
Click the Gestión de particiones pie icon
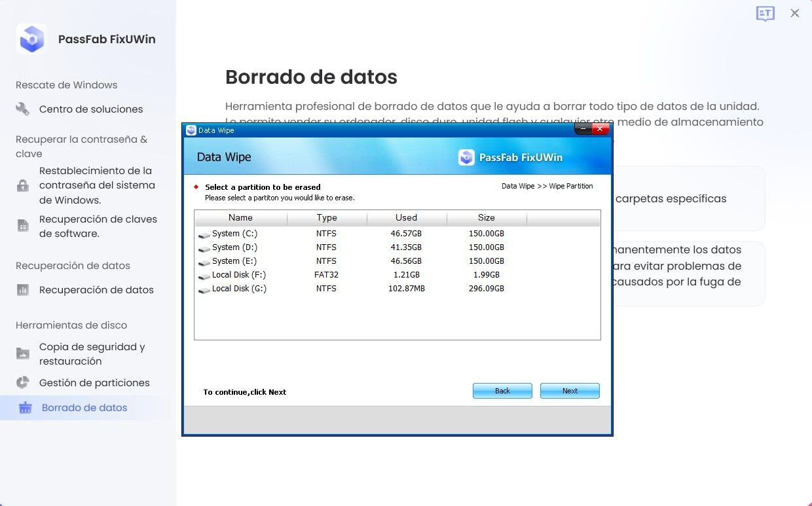click(x=23, y=383)
